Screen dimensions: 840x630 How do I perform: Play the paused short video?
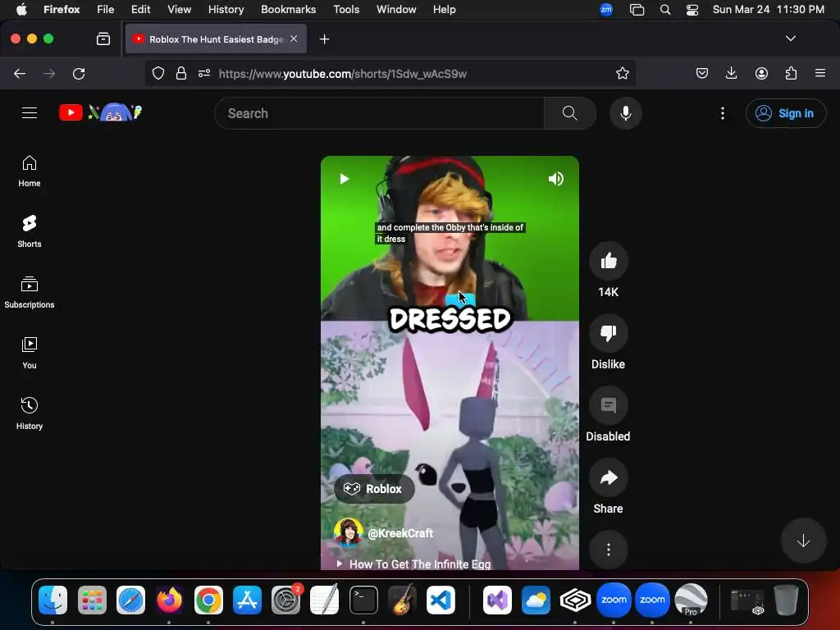point(345,178)
